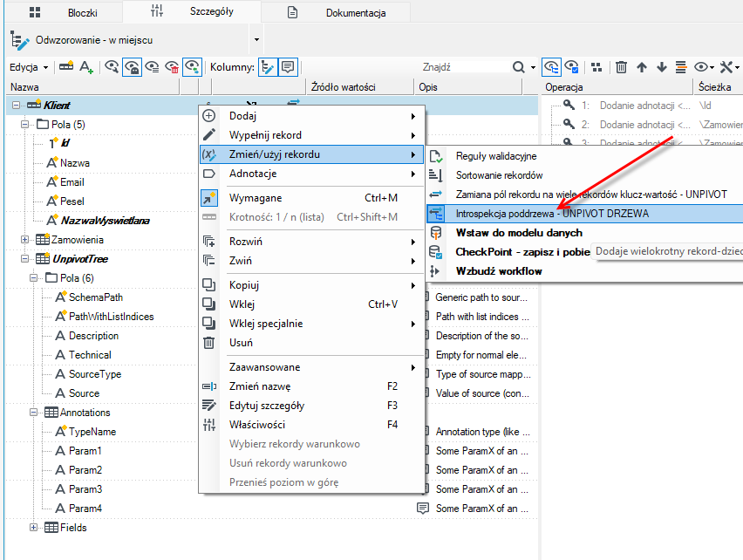Toggle the eye with tree icon
The image size is (743, 560).
pos(551,67)
